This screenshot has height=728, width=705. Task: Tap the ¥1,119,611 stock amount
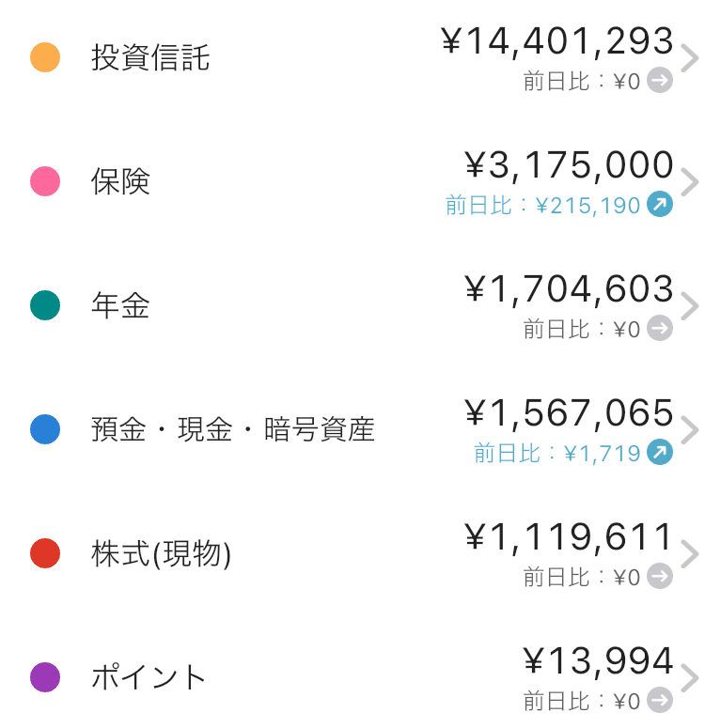[569, 537]
